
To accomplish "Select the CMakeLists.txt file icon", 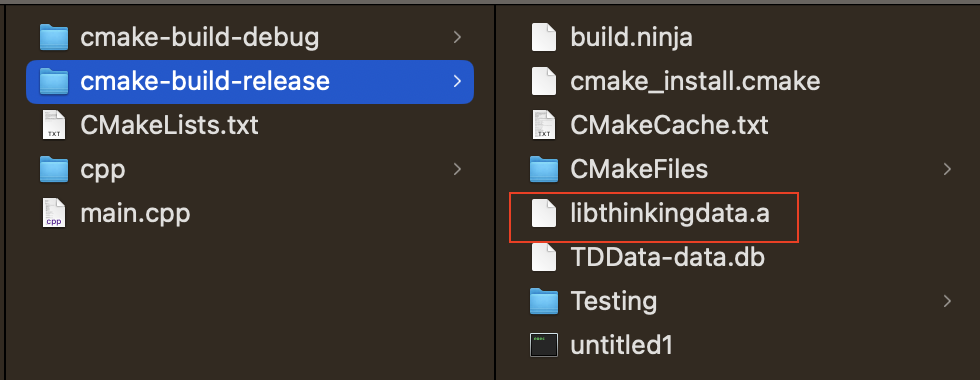I will [53, 125].
